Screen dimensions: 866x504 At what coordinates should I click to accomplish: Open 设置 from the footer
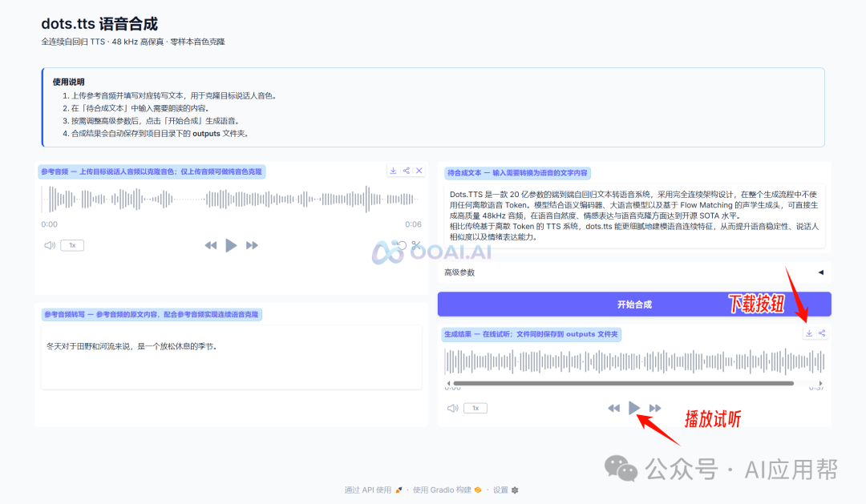pos(505,490)
